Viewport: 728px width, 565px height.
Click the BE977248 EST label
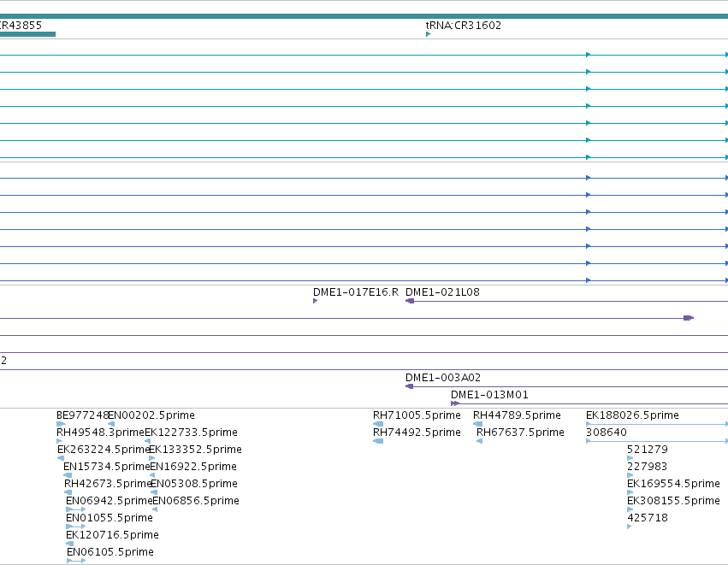[x=82, y=415]
